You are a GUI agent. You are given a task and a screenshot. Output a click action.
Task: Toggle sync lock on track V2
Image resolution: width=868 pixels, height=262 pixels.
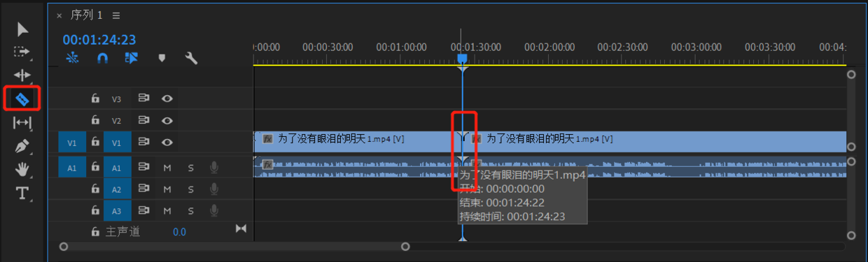tap(144, 120)
